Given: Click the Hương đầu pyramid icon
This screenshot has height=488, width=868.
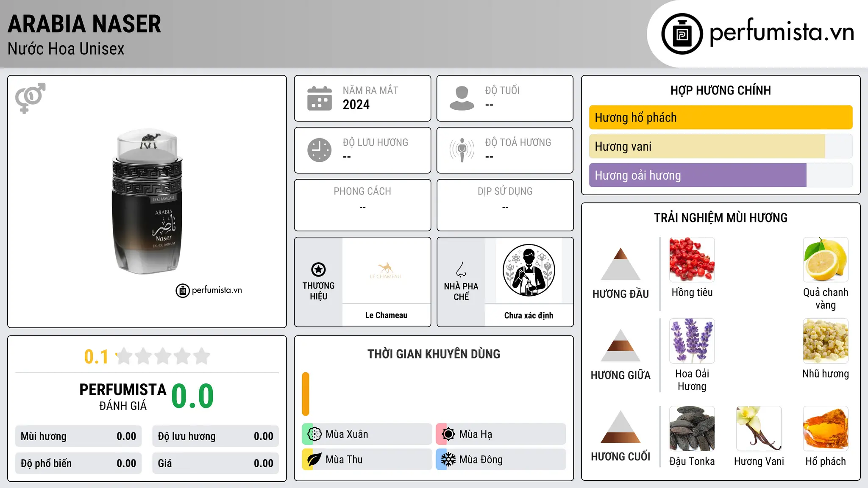Looking at the screenshot, I should click(x=620, y=264).
